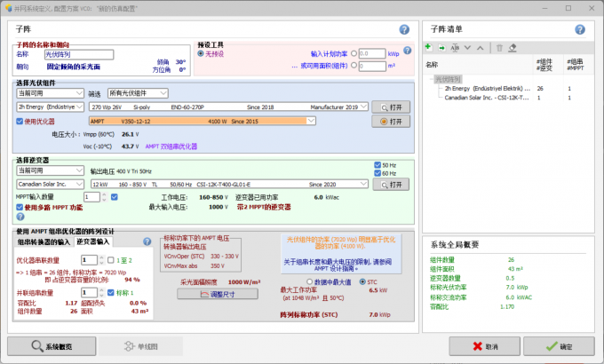Click the duplicate sub-array green arrow icon

pyautogui.click(x=441, y=47)
